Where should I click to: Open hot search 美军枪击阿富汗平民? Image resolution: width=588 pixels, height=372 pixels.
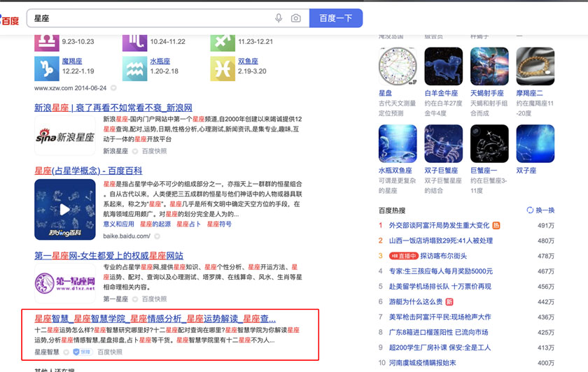coord(440,317)
